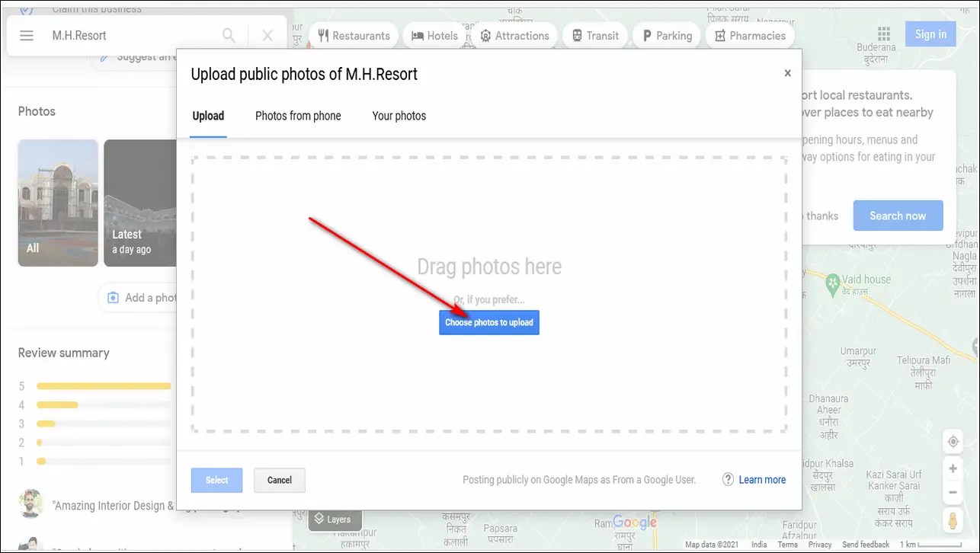Click the help question mark icon

click(x=728, y=480)
